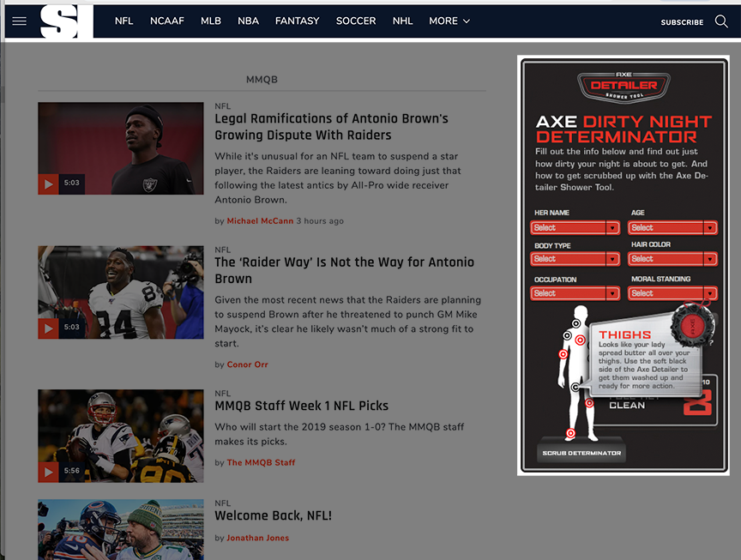Open the hamburger menu icon
This screenshot has height=560, width=741.
click(x=20, y=21)
